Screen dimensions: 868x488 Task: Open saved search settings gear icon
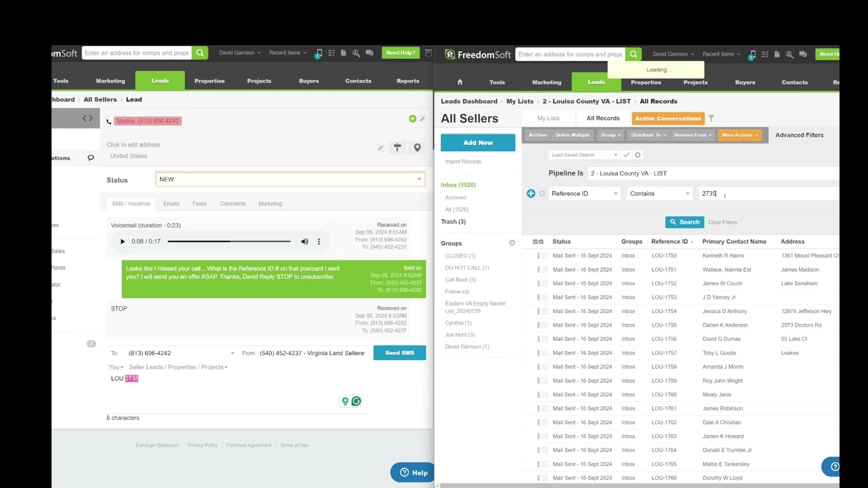[x=637, y=155]
